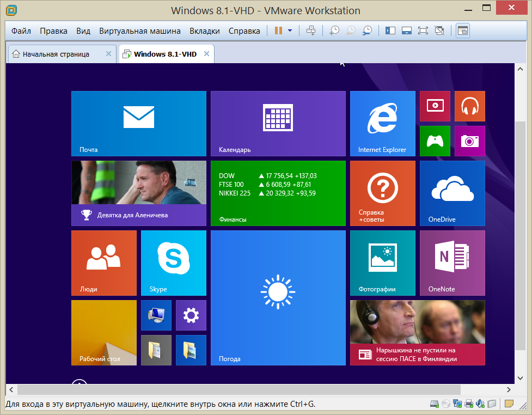532x415 pixels.
Task: Launch the Skype tile
Action: pyautogui.click(x=174, y=263)
